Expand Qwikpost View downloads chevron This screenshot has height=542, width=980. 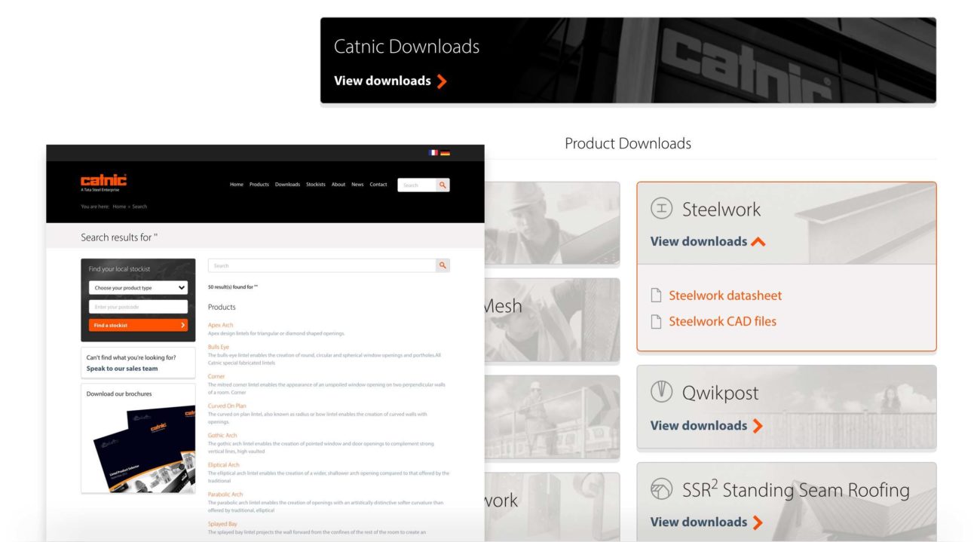click(x=758, y=426)
